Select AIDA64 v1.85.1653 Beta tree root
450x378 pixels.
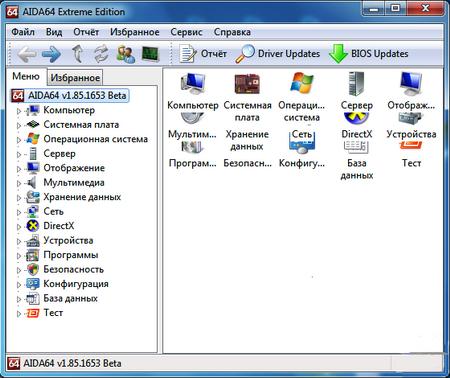(x=77, y=96)
